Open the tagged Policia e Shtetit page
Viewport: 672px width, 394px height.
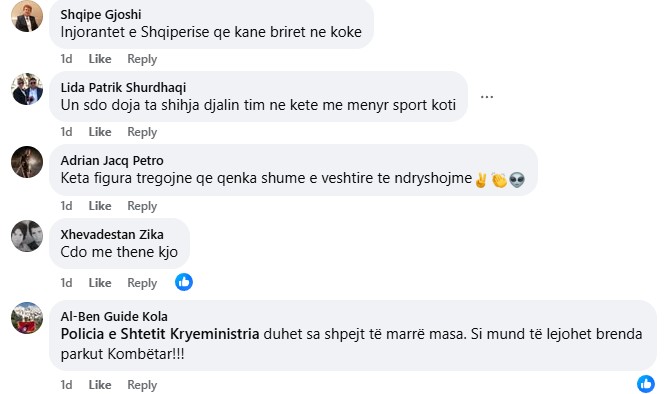(x=114, y=334)
